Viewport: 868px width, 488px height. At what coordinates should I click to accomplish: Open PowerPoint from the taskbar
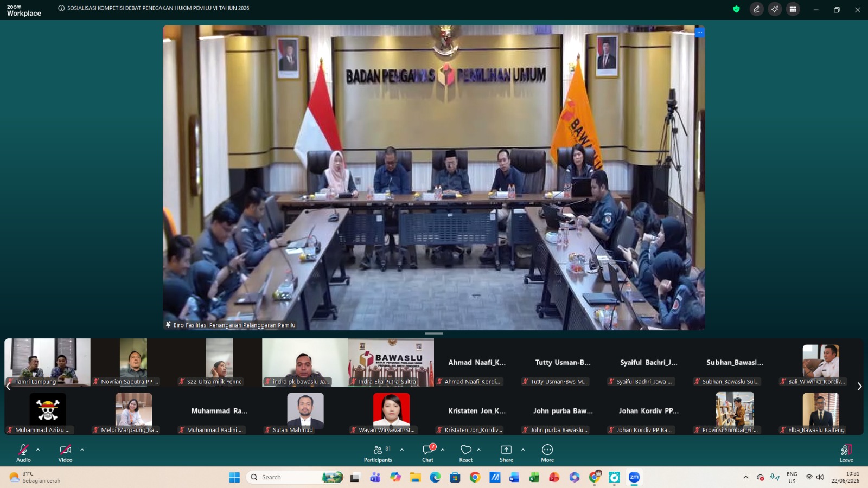(554, 477)
